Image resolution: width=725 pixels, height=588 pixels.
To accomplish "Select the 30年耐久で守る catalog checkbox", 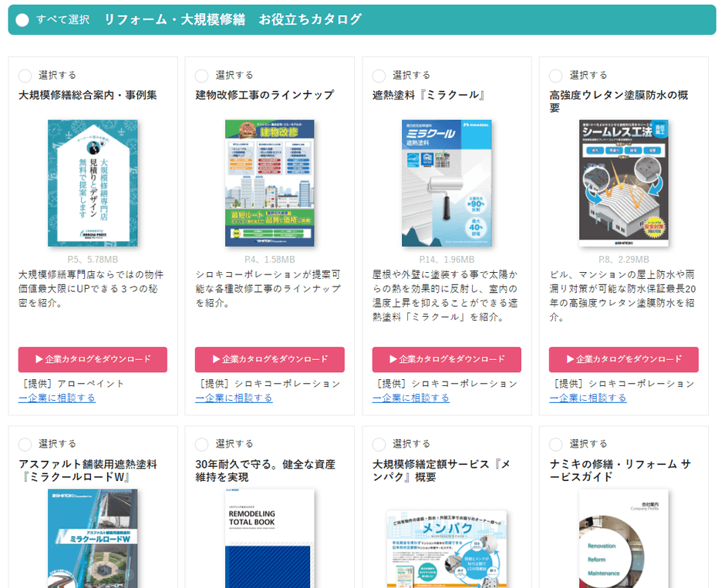I will [201, 445].
